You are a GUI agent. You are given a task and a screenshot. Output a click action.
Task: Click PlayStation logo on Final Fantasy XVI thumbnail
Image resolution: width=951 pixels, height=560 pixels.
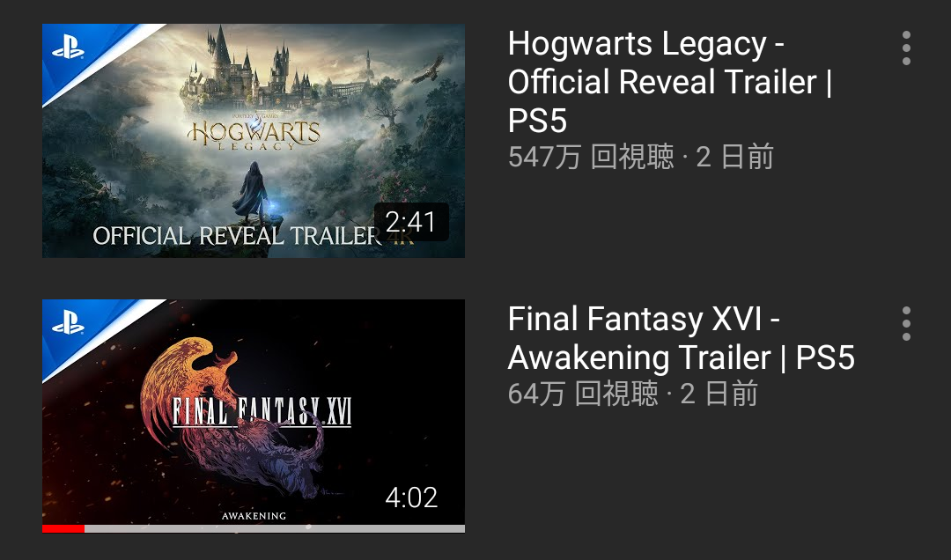pos(68,325)
